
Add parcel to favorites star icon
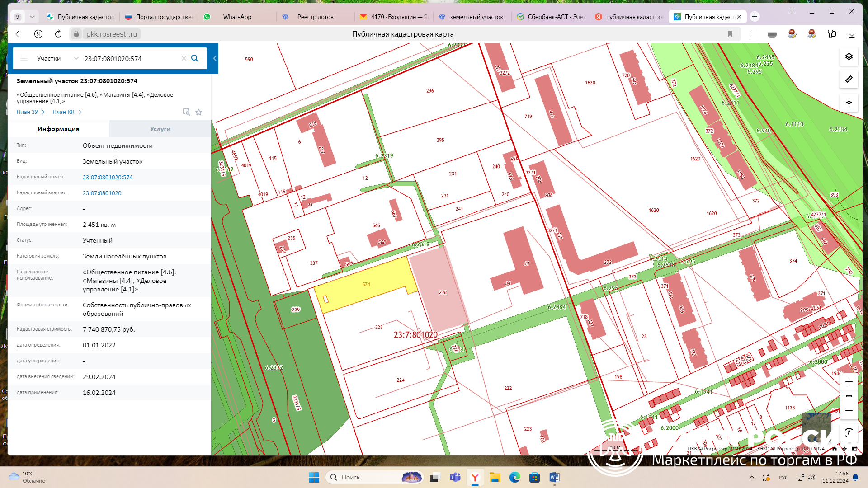[x=198, y=112]
